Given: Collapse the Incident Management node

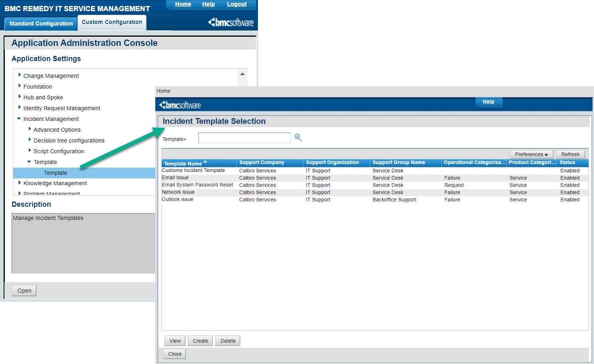Looking at the screenshot, I should pyautogui.click(x=19, y=119).
